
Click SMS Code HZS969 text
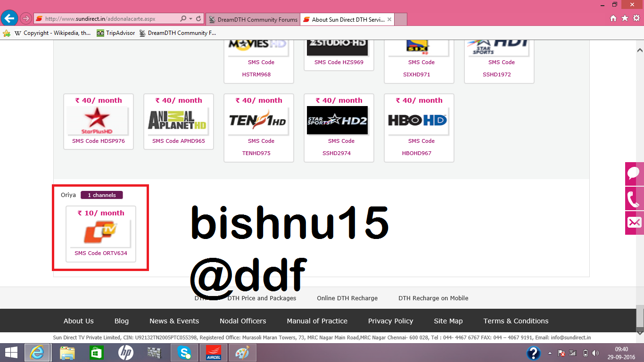point(339,62)
